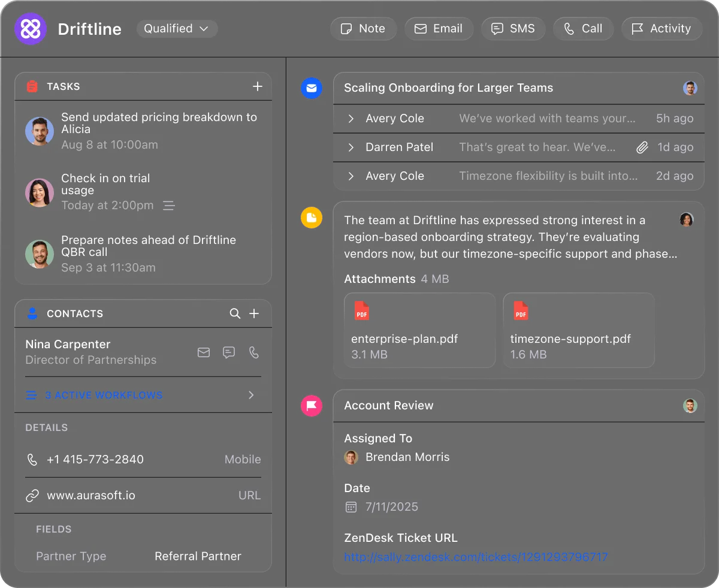Click PDF icon of enterprise-plan.pdf
This screenshot has height=588, width=719.
pos(362,311)
